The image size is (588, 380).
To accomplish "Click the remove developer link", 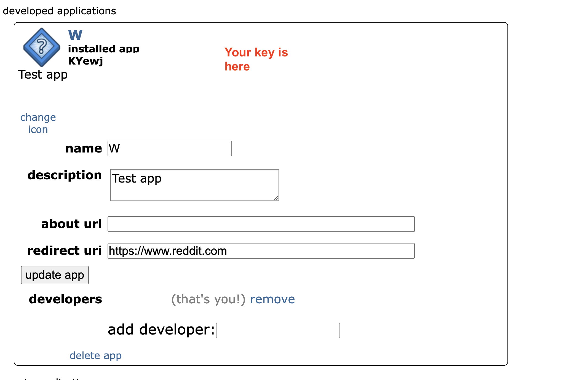I will (x=272, y=299).
